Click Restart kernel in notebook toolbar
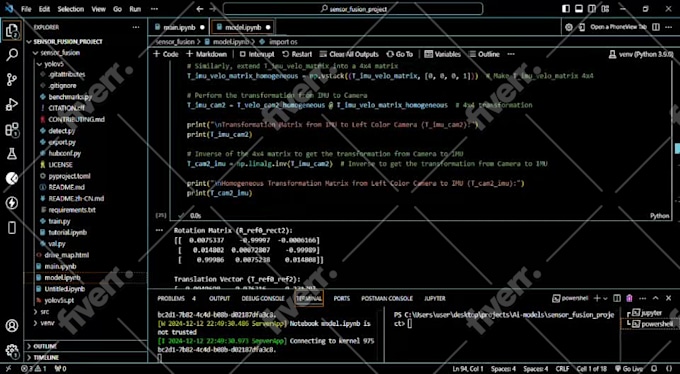 pyautogui.click(x=297, y=54)
